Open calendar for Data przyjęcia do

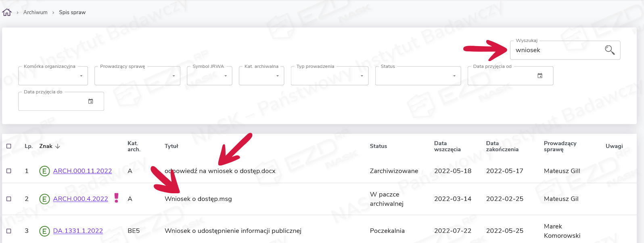[91, 101]
